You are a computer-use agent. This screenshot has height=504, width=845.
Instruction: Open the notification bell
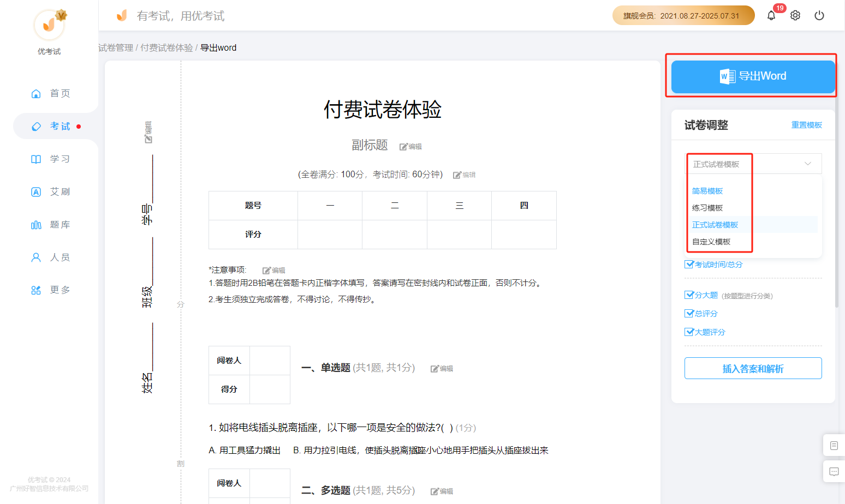(771, 16)
